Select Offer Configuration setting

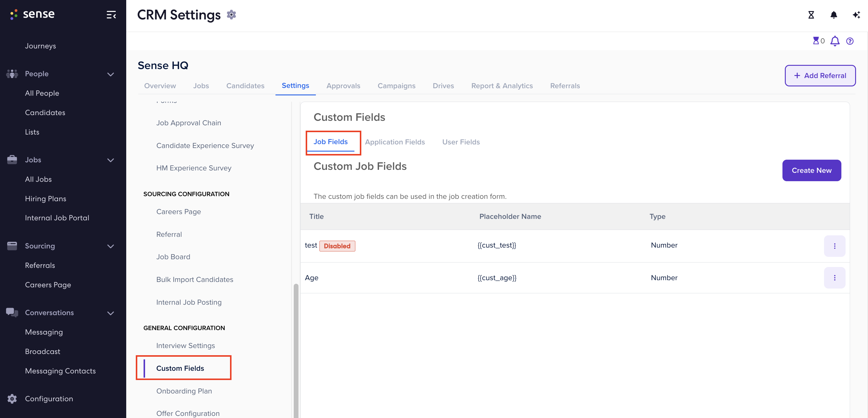pos(188,413)
